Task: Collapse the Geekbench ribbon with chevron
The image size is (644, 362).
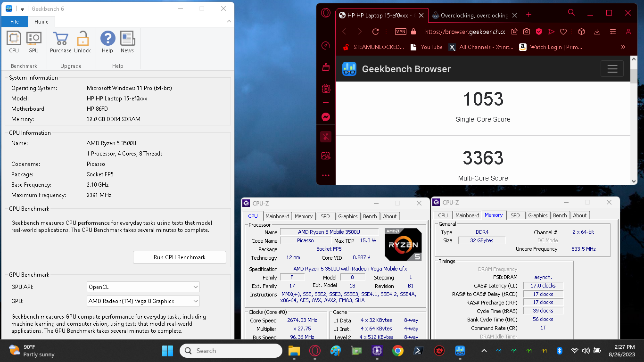Action: tap(229, 21)
